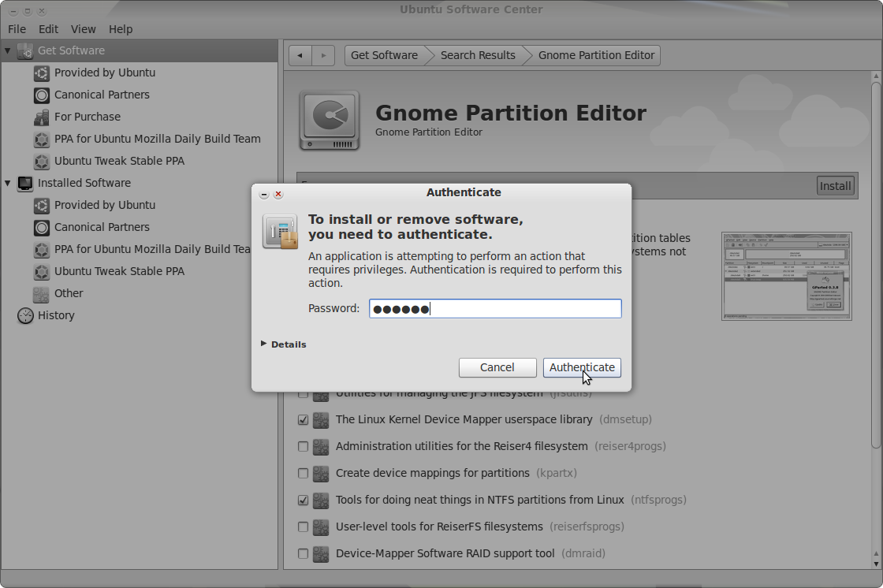Collapse the Get Software tree arrow
The width and height of the screenshot is (883, 588).
[x=8, y=50]
